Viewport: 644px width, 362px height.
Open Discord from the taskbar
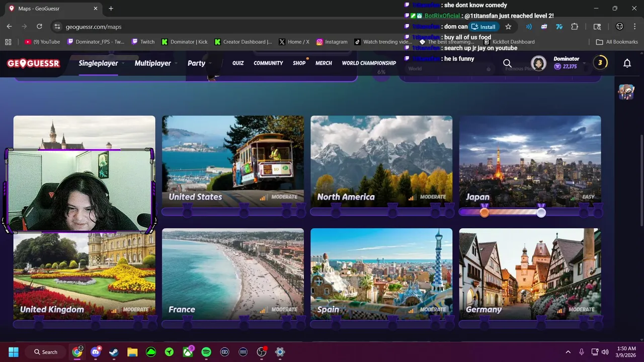tap(96, 352)
